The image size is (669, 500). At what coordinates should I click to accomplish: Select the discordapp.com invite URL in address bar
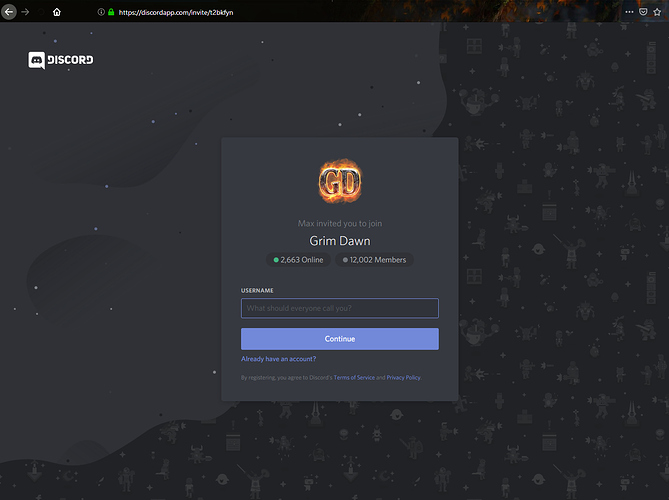[x=176, y=12]
